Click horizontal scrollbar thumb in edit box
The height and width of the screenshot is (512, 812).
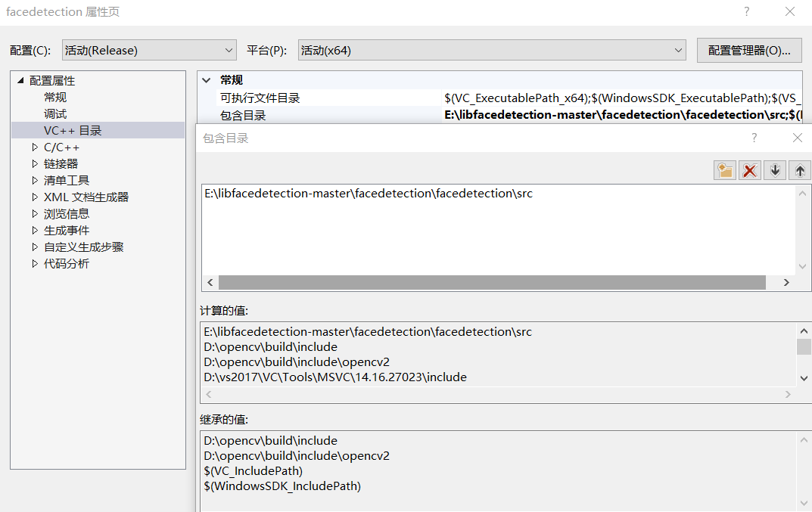pyautogui.click(x=492, y=282)
